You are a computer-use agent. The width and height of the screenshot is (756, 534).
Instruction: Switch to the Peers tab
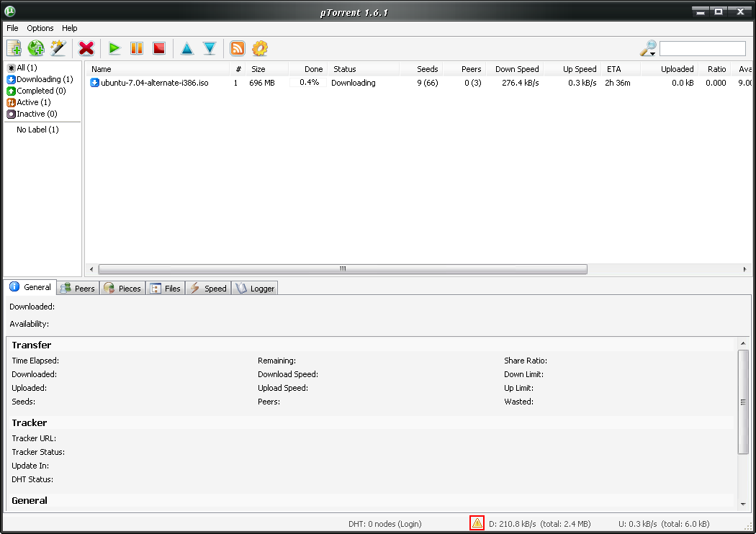coord(78,288)
